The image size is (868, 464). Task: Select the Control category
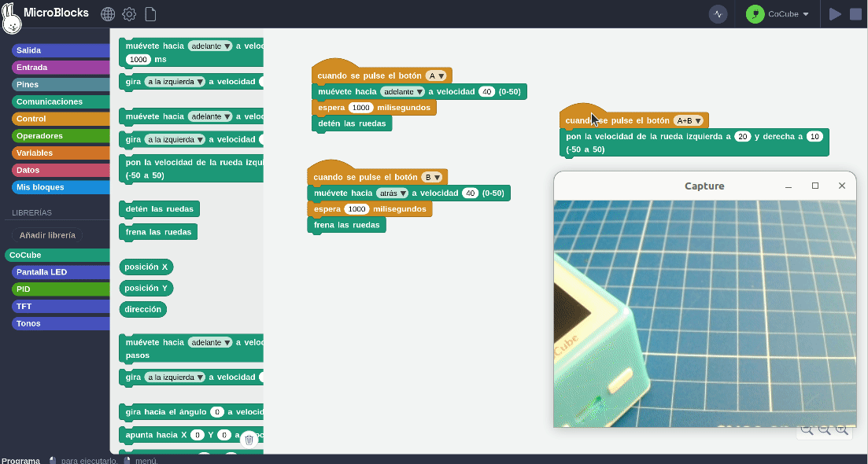coord(31,119)
